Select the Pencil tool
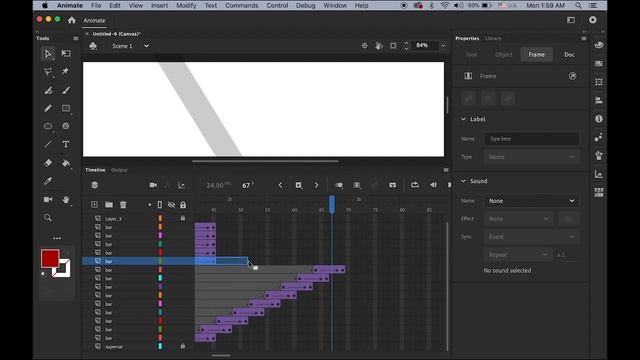The height and width of the screenshot is (360, 640). tap(48, 108)
